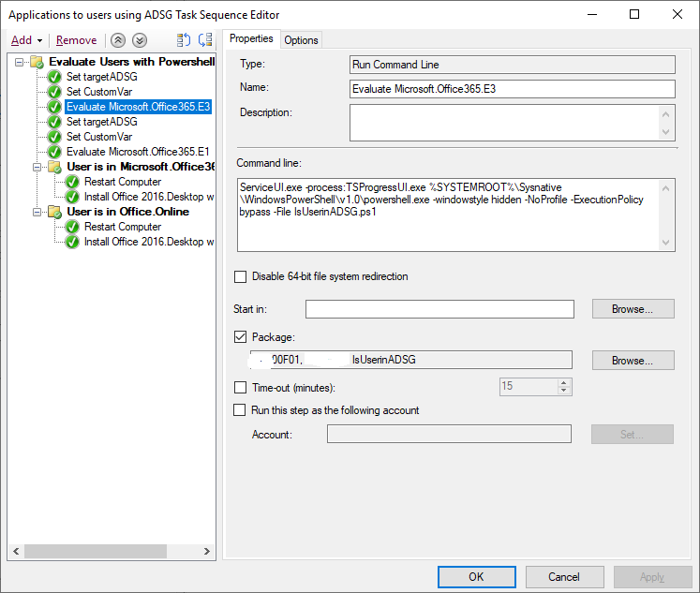Image resolution: width=700 pixels, height=593 pixels.
Task: Select Evaluate Microsoft.Office365.E3 step in tree
Action: tap(138, 107)
